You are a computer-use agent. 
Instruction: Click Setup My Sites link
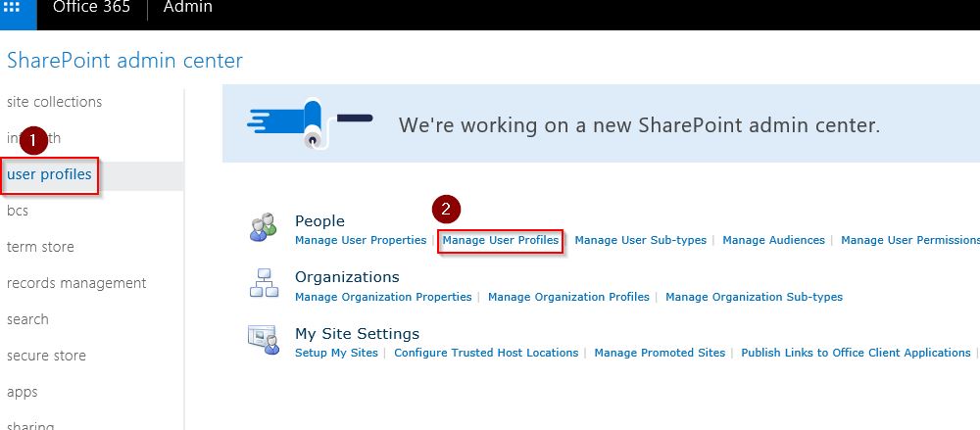pyautogui.click(x=336, y=353)
